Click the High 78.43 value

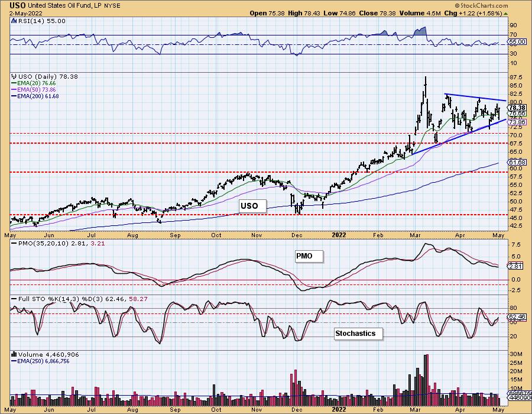coord(304,13)
